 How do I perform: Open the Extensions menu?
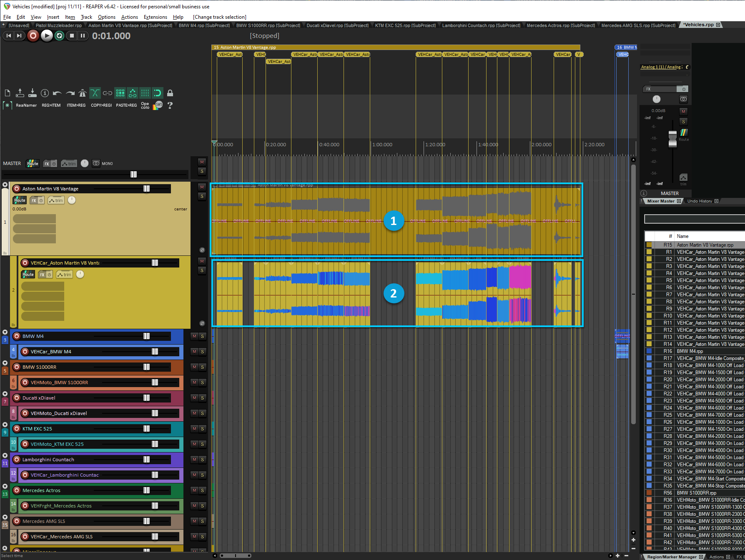[x=155, y=17]
